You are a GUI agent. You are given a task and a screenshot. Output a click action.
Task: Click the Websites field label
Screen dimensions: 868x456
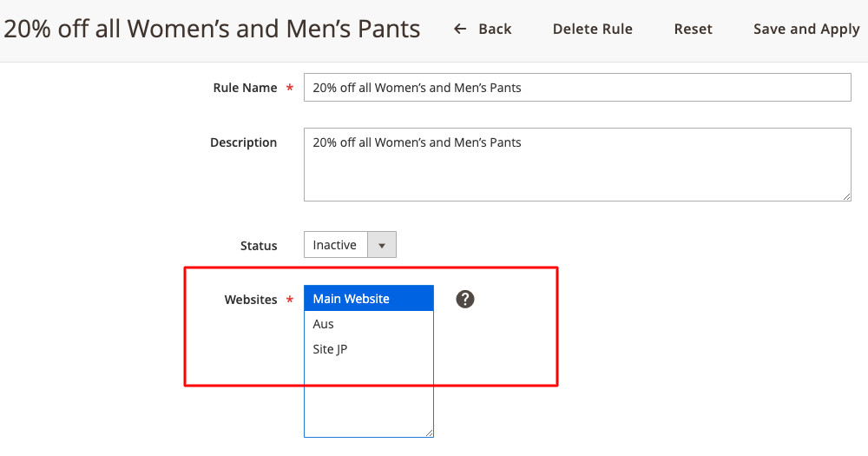coord(251,300)
